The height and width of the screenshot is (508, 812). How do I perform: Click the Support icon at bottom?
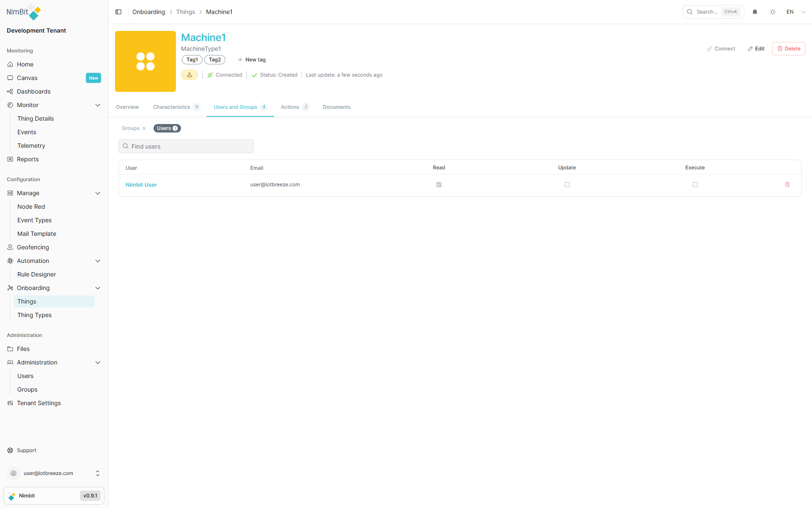(x=10, y=450)
